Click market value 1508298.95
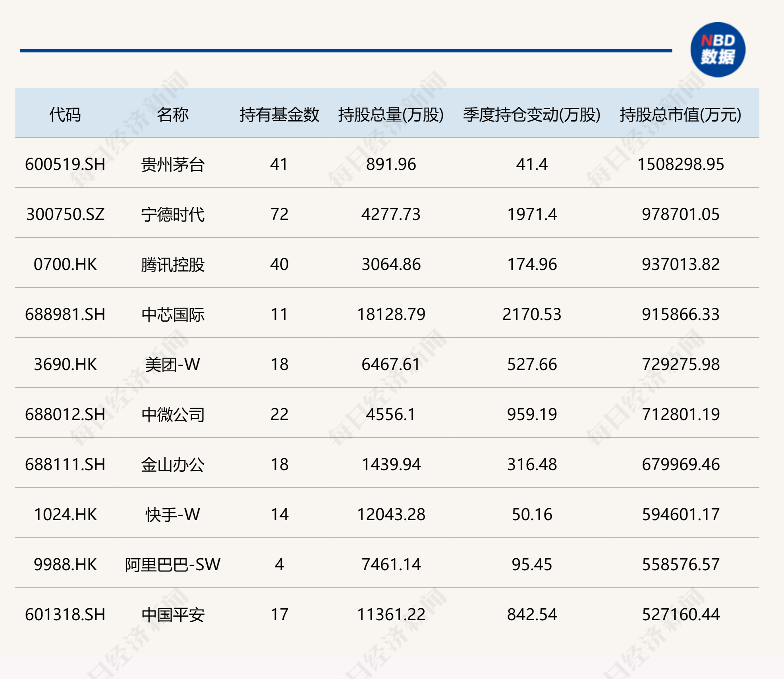Viewport: 784px width, 679px height. point(681,164)
